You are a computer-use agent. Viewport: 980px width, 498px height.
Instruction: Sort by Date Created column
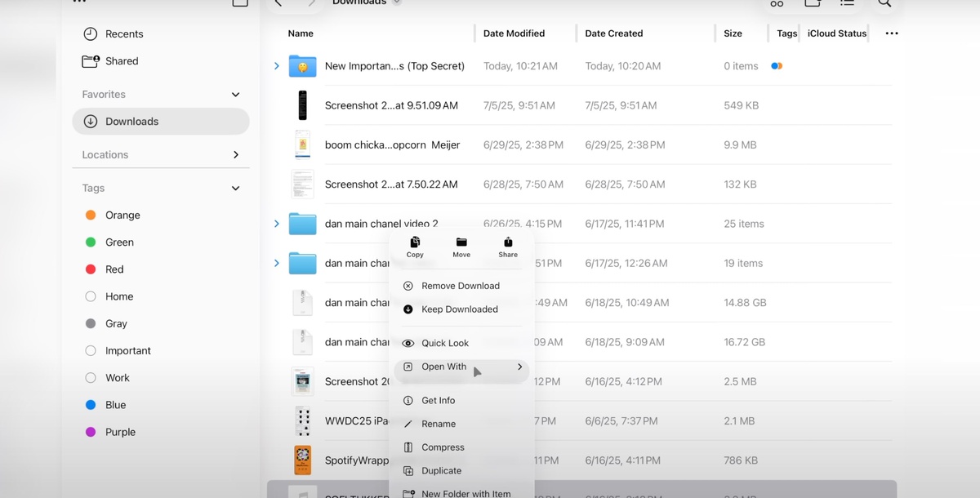(614, 33)
